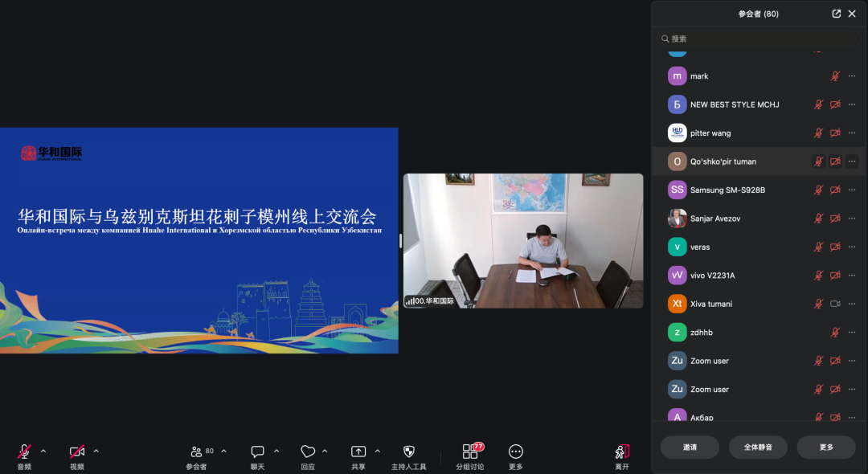This screenshot has height=474, width=868.
Task: Click zdhhb muted microphone icon
Action: point(835,333)
